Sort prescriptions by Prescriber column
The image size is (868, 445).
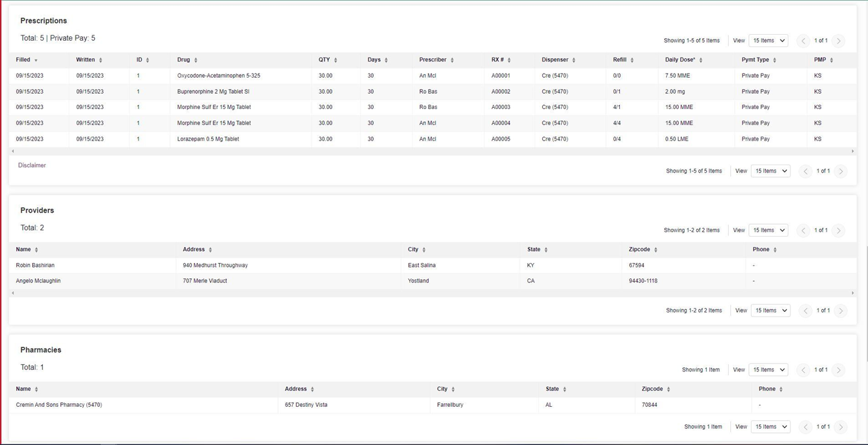[437, 60]
